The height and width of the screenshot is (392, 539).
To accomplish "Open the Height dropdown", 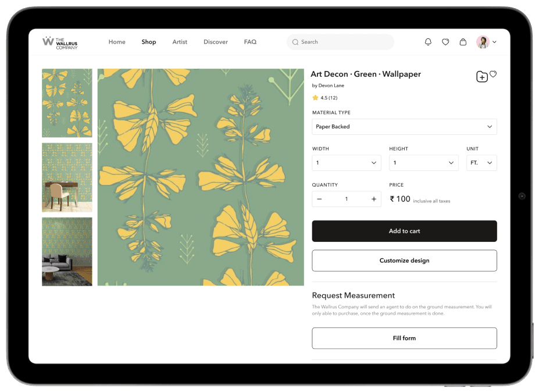I will (x=423, y=163).
